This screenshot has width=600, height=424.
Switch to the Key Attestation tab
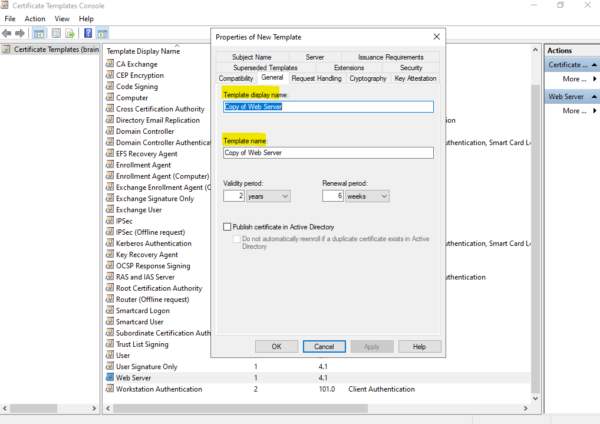pyautogui.click(x=416, y=78)
